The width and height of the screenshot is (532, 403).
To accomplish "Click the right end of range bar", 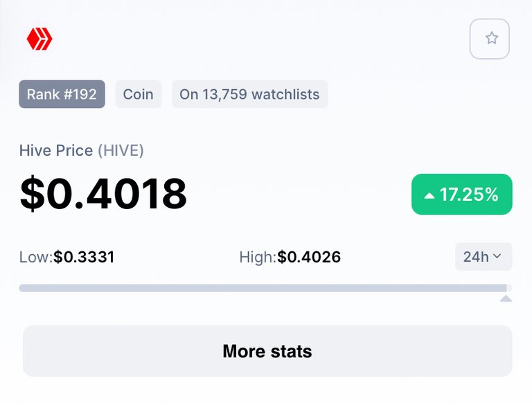I will pos(509,288).
